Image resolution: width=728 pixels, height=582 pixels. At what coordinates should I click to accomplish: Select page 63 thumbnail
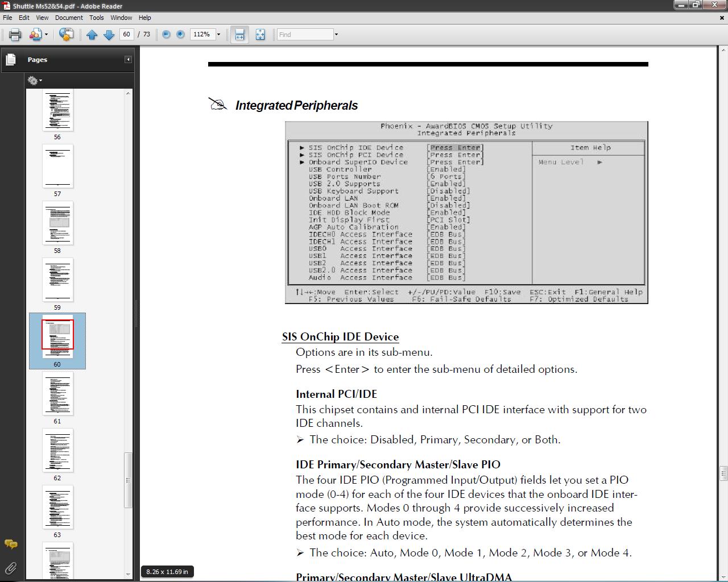click(x=57, y=507)
